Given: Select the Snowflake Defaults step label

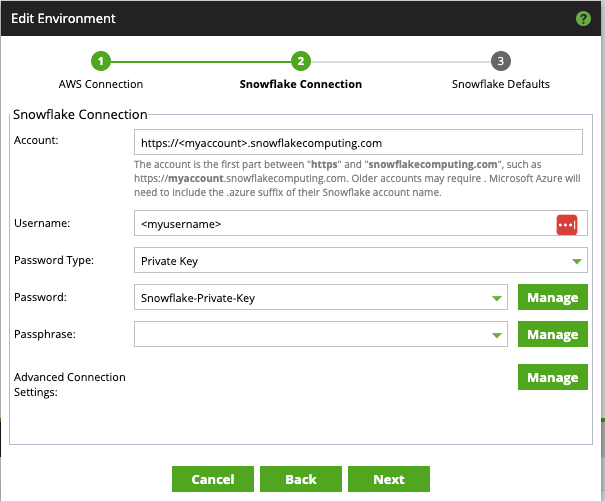Looking at the screenshot, I should click(500, 84).
